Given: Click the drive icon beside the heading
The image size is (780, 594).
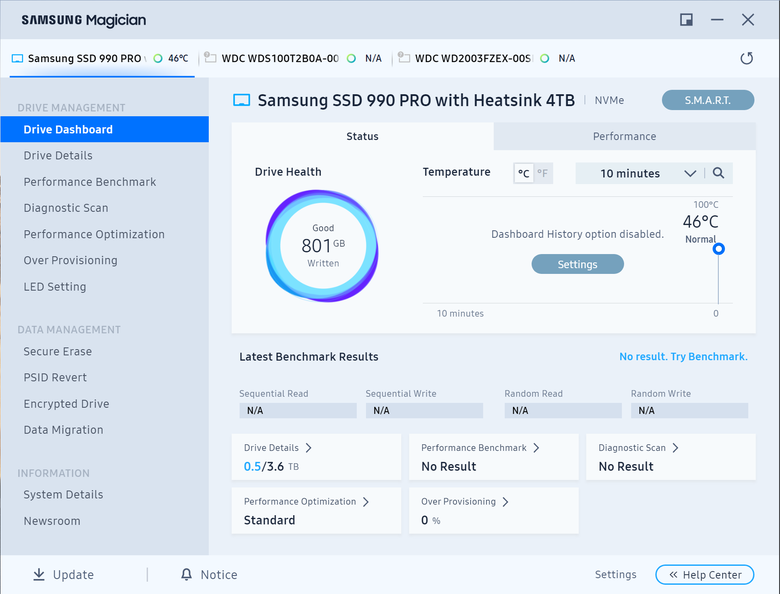Looking at the screenshot, I should pyautogui.click(x=242, y=100).
